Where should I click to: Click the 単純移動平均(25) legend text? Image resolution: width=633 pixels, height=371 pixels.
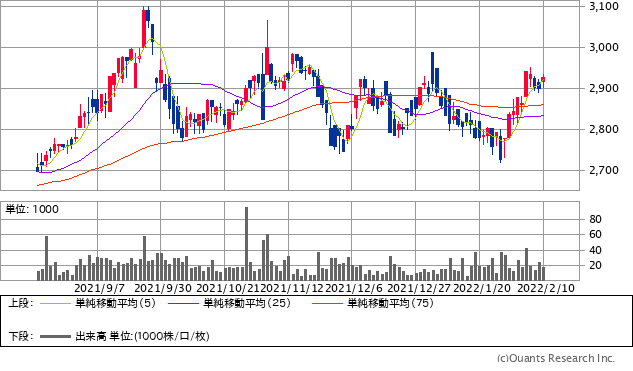(247, 303)
